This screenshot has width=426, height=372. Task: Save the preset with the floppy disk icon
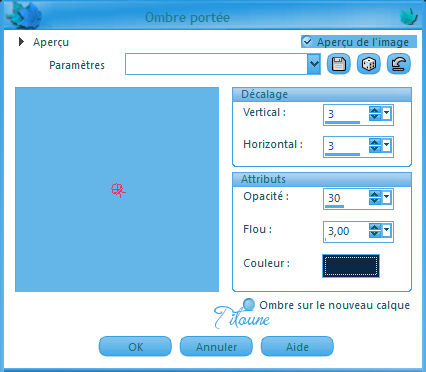339,64
